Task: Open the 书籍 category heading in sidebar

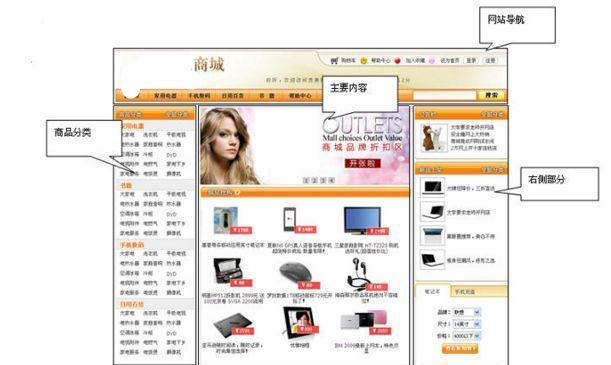Action: tap(126, 185)
